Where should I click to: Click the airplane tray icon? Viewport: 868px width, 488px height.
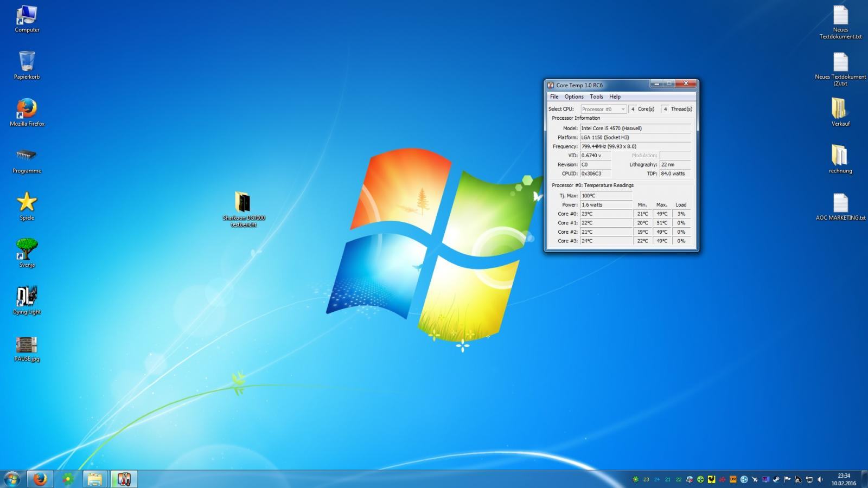pos(755,479)
